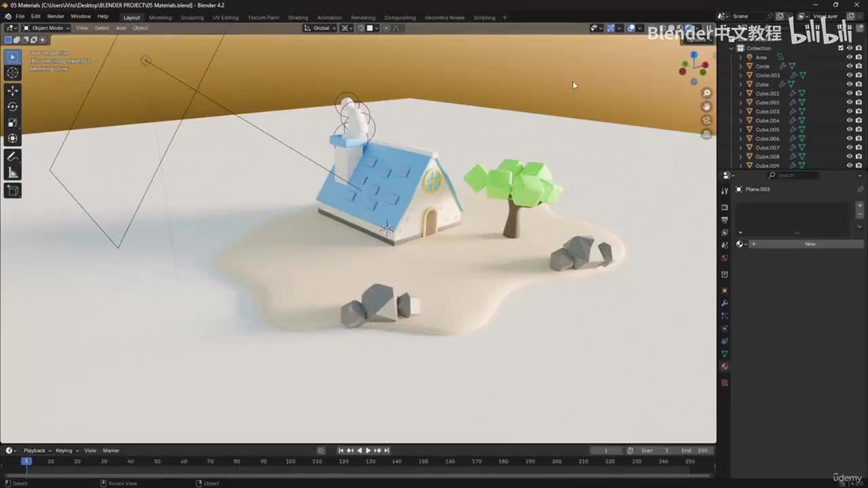Click the properties Search field

tap(793, 176)
